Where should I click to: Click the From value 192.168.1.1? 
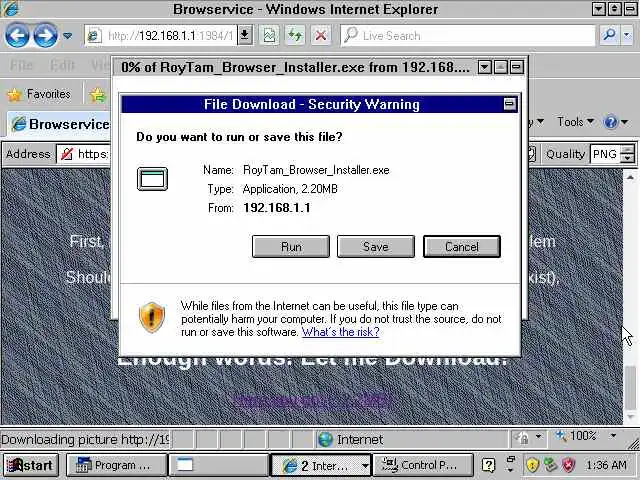277,208
